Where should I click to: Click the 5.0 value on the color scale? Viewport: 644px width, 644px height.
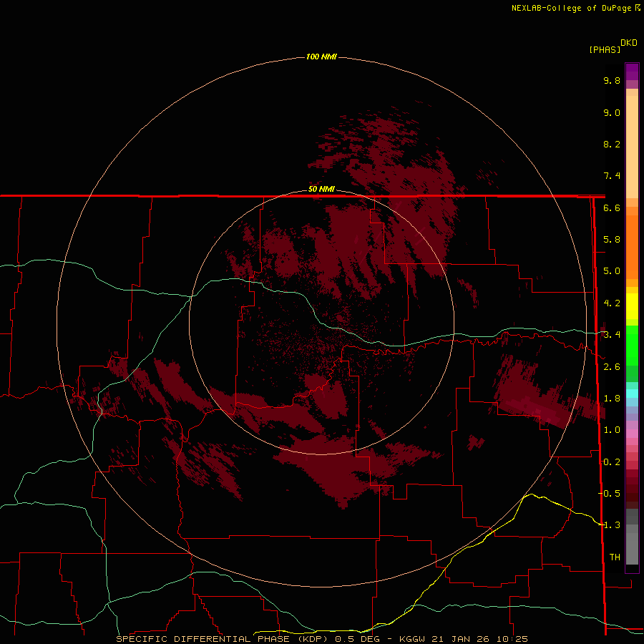612,271
